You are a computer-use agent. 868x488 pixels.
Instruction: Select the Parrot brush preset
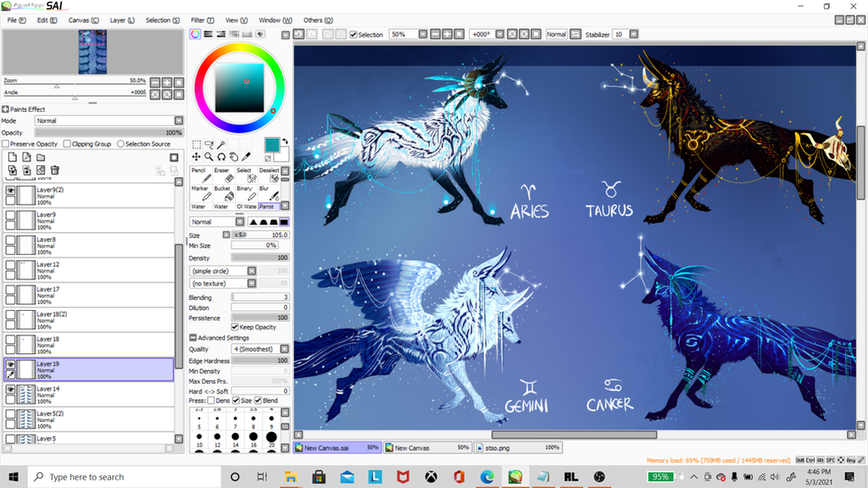[x=269, y=207]
